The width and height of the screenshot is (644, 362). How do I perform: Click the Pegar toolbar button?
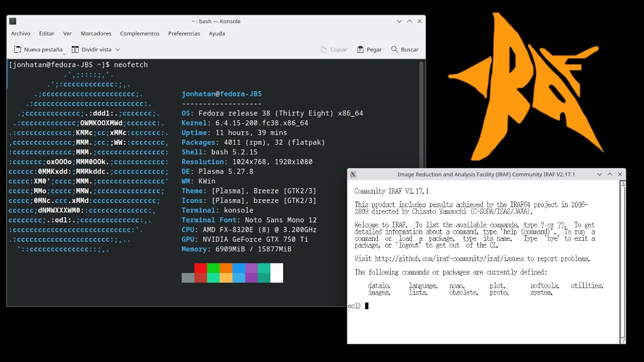[x=369, y=50]
